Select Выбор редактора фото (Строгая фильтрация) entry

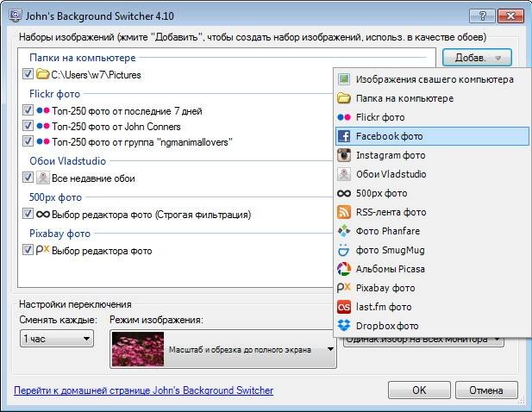151,215
